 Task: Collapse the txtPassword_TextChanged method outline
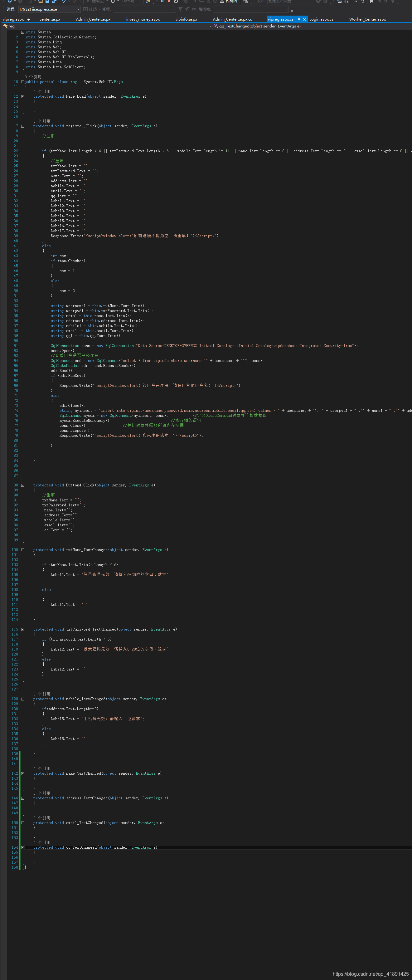(x=22, y=630)
